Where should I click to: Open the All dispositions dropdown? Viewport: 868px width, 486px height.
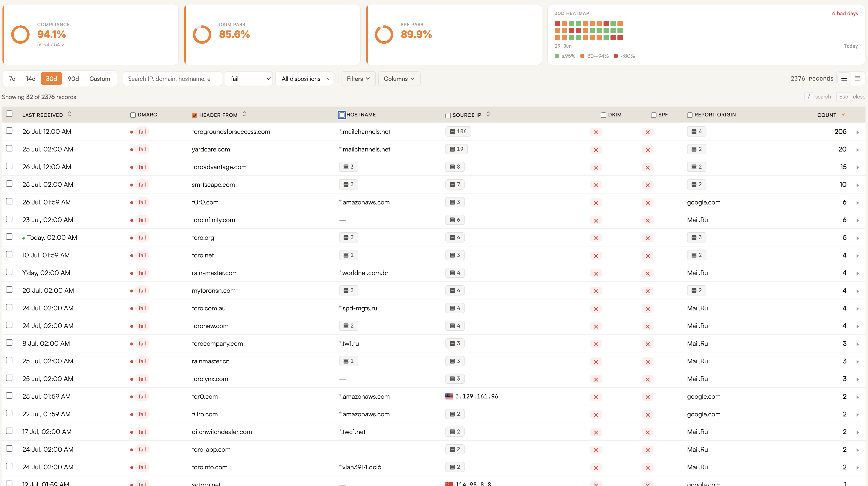tap(304, 79)
